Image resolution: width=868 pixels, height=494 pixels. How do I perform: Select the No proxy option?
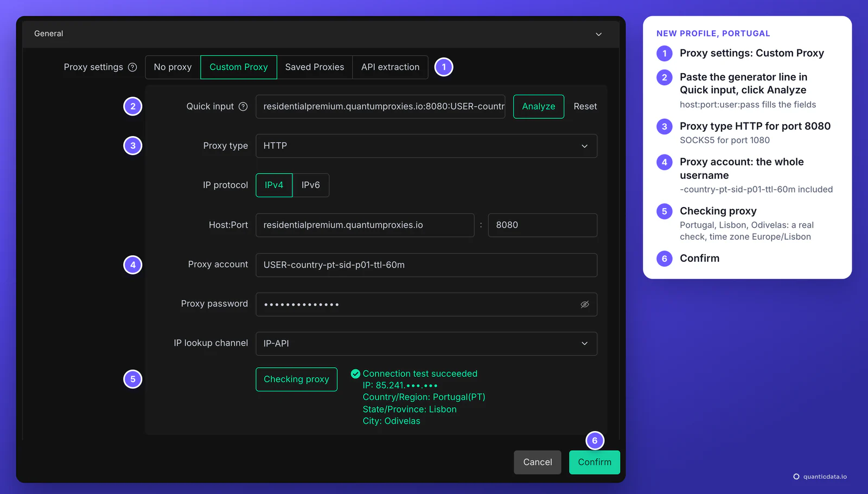(173, 67)
